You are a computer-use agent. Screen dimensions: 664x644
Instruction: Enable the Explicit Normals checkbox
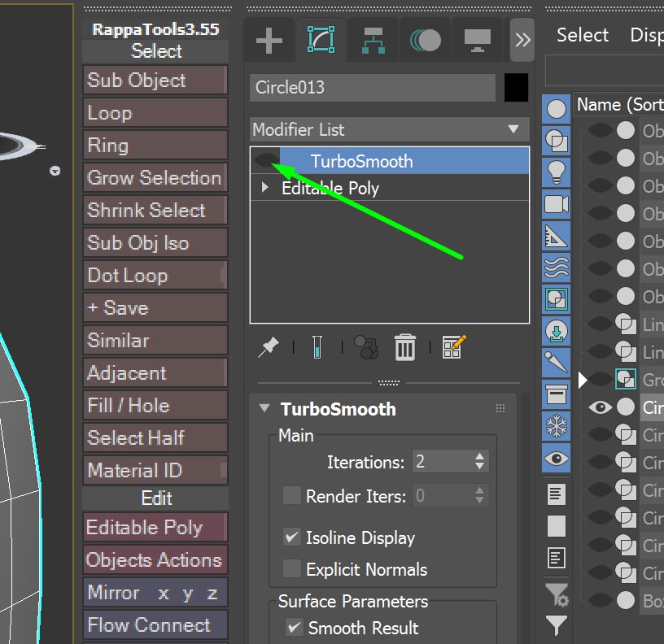[292, 568]
